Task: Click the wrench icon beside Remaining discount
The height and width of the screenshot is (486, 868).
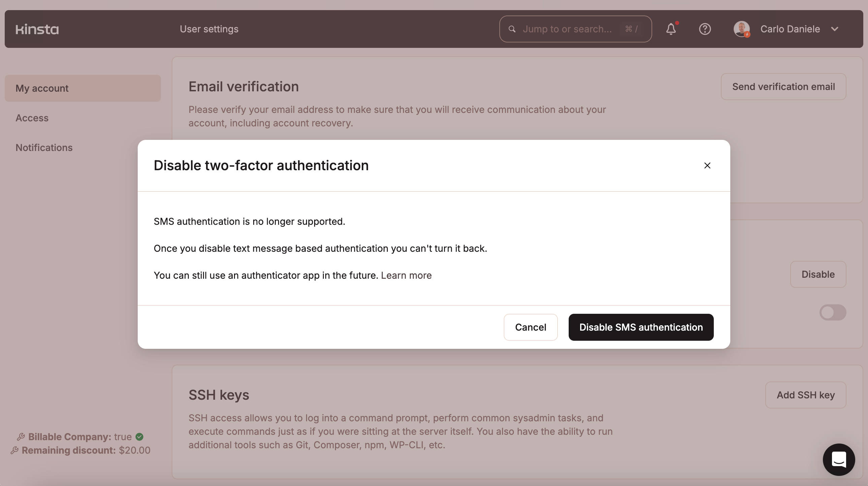Action: point(14,450)
